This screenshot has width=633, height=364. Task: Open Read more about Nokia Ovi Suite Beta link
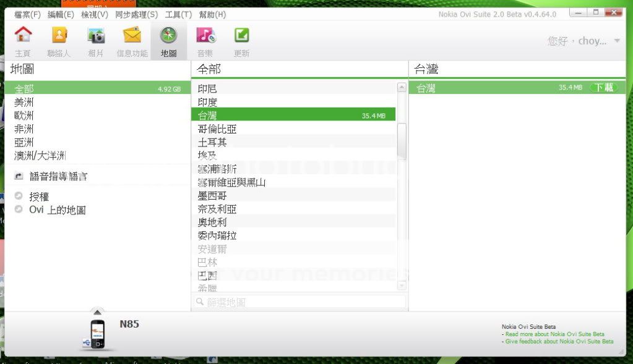click(554, 334)
